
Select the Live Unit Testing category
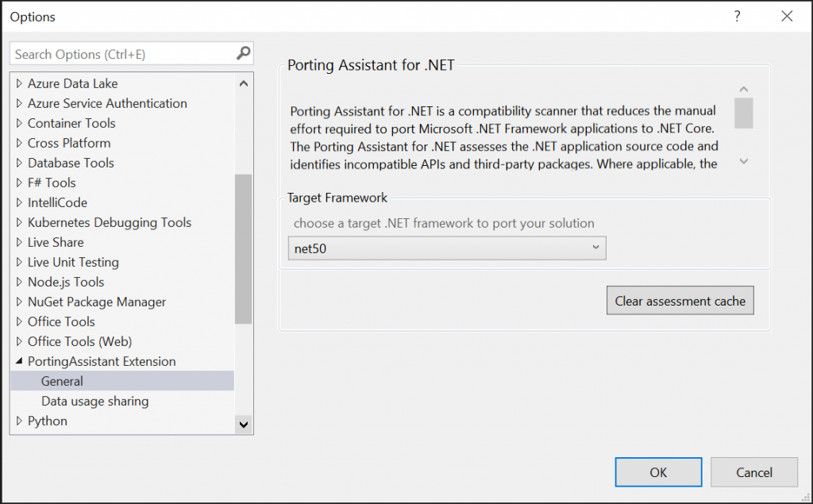point(73,262)
